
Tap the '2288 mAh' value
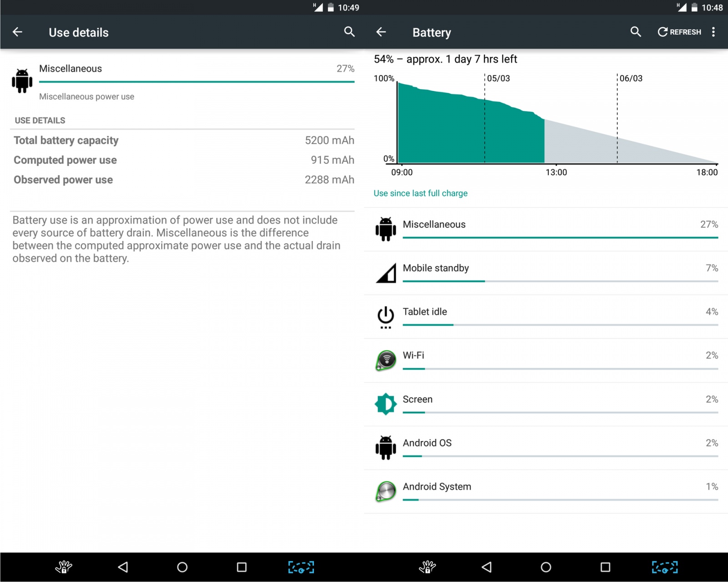pos(329,180)
